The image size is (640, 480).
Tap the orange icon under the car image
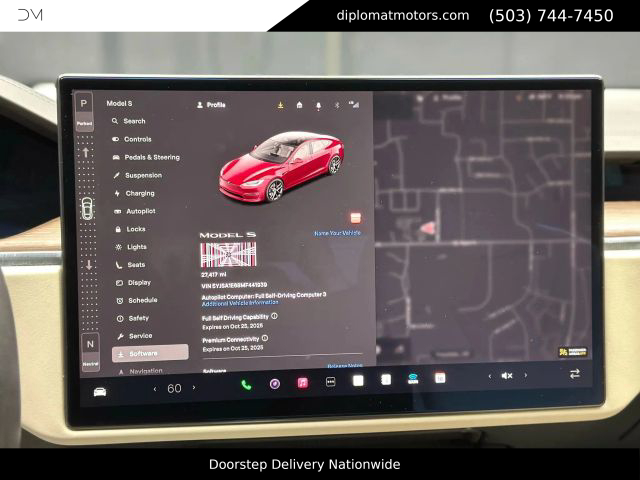click(x=356, y=218)
